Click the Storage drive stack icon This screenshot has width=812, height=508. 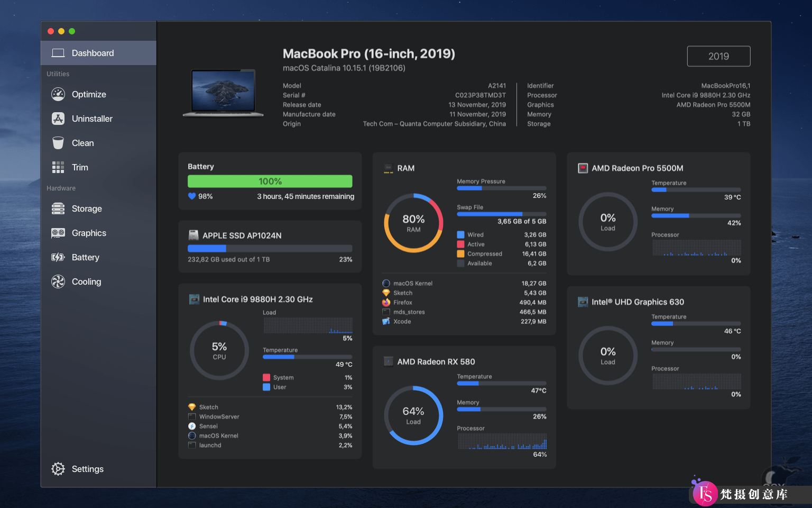pos(58,208)
